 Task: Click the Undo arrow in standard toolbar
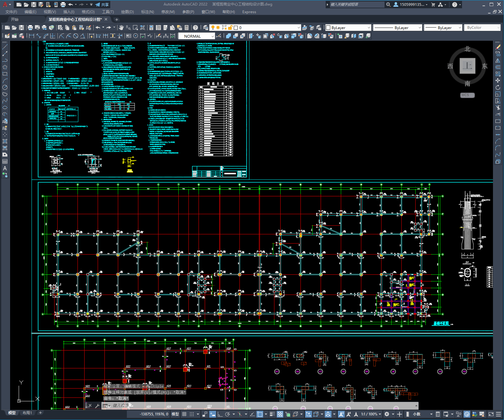(98, 28)
